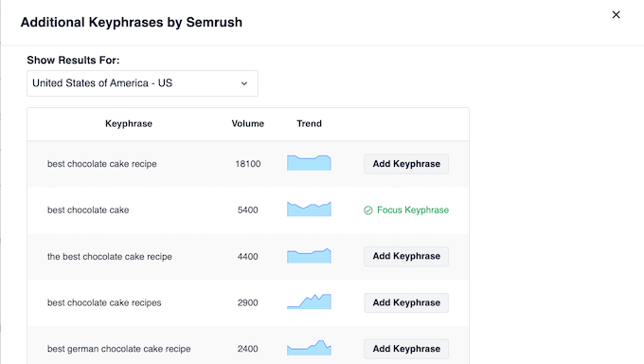Add keyphrase 'the best chocolate cake recipe'
This screenshot has width=644, height=364.
tap(406, 256)
